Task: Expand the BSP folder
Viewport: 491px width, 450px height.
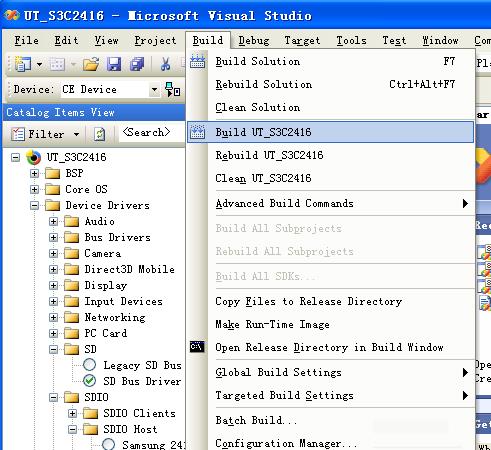Action: (34, 173)
